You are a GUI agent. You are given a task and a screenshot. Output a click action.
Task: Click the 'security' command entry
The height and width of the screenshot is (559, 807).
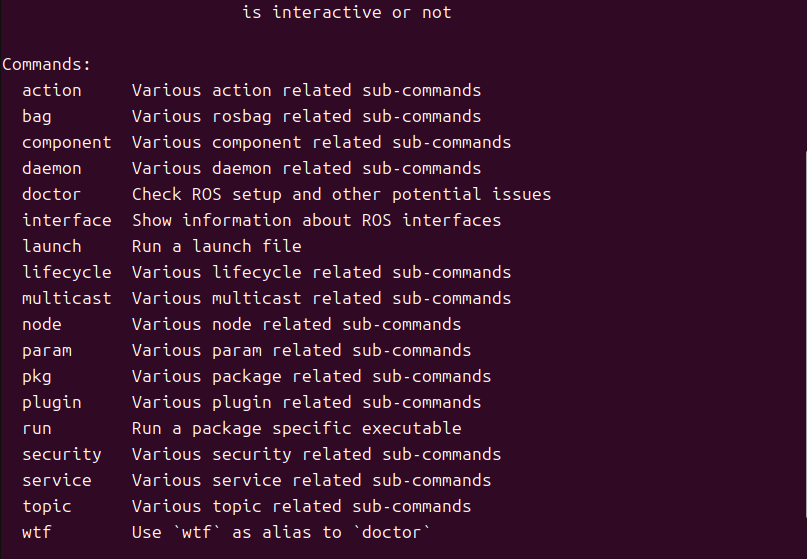(x=62, y=455)
